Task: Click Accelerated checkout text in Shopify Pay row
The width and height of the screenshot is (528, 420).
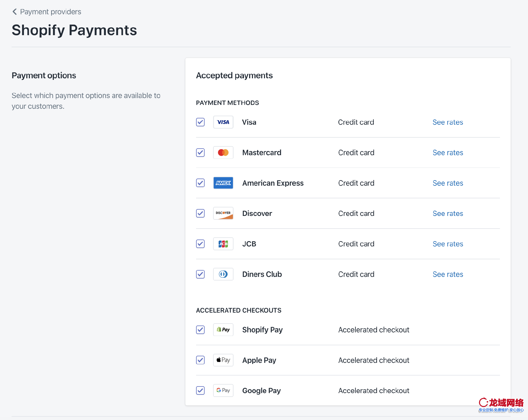Action: pos(374,330)
